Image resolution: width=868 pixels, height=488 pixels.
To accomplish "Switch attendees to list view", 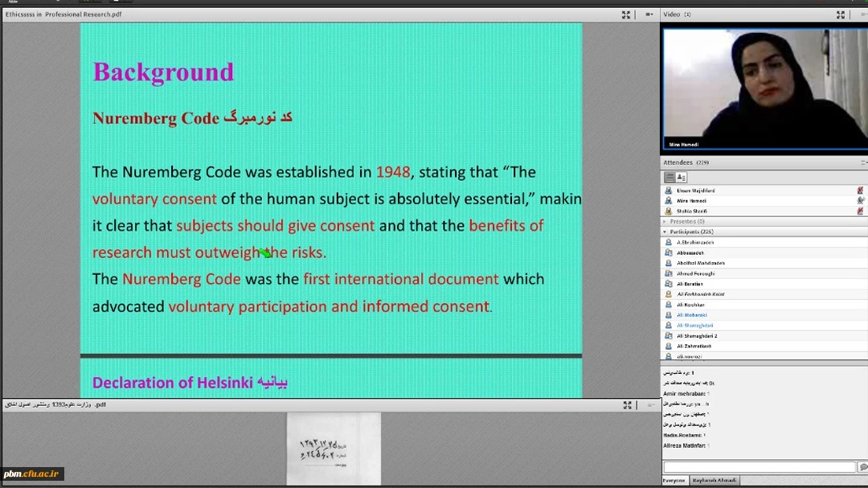I will tap(669, 177).
